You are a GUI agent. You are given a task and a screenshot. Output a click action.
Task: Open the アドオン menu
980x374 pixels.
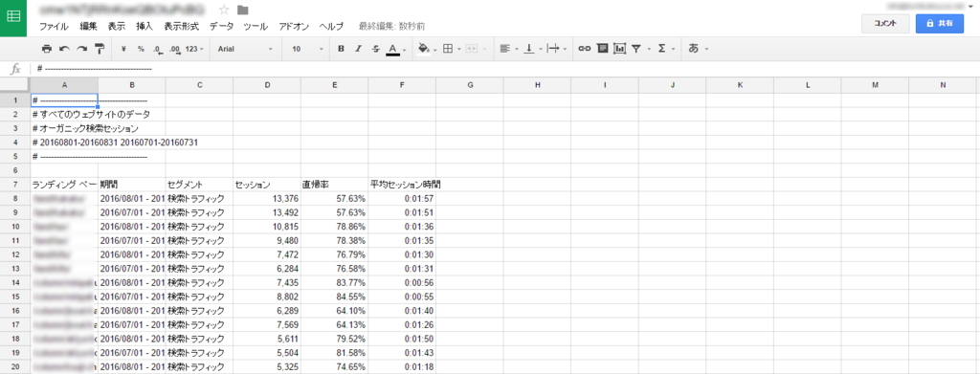pos(294,27)
